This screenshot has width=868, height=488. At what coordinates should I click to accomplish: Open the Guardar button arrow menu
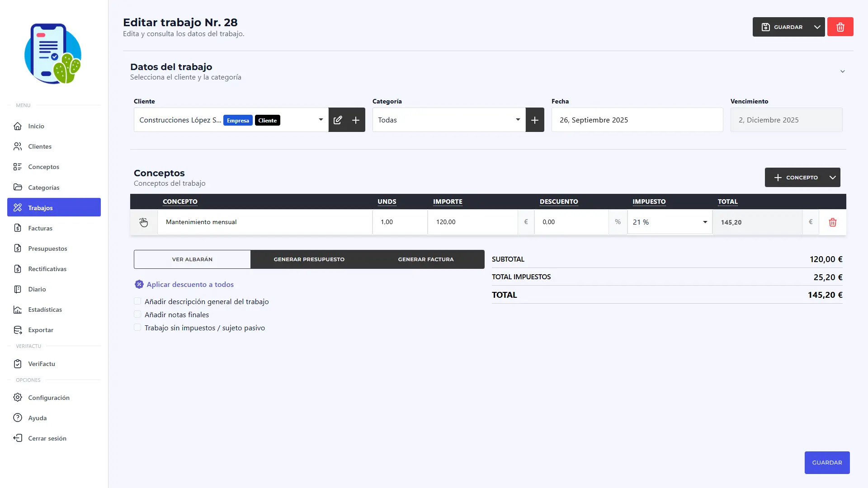pyautogui.click(x=817, y=27)
